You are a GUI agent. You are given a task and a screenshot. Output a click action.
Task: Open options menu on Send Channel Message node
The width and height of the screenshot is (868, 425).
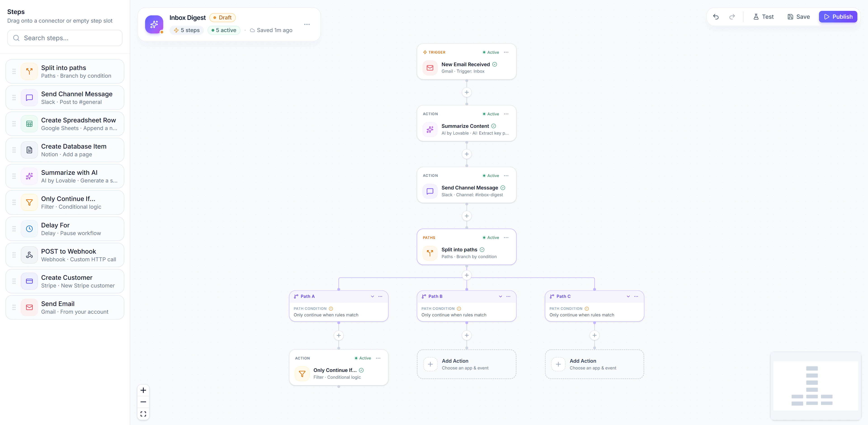click(x=506, y=176)
